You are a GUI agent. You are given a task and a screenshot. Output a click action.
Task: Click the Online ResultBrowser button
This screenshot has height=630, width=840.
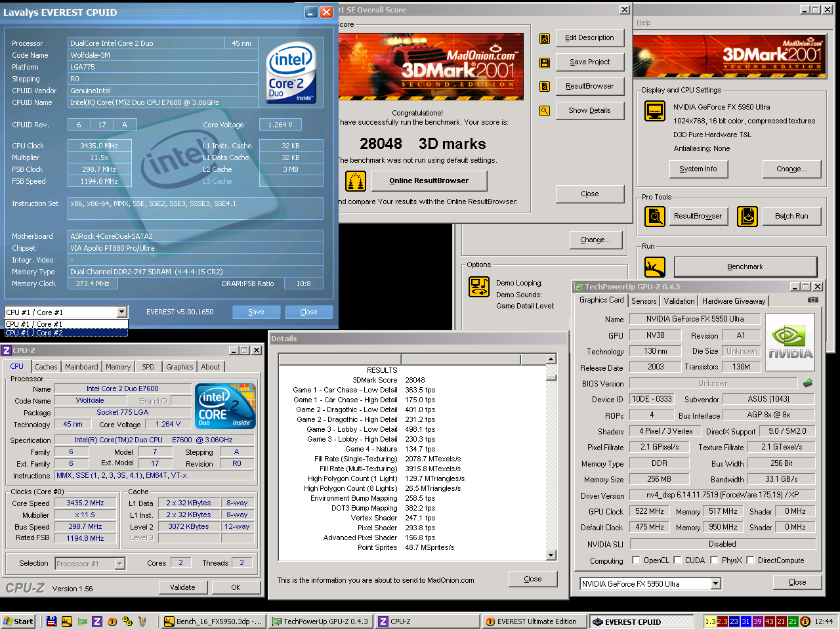pyautogui.click(x=429, y=180)
